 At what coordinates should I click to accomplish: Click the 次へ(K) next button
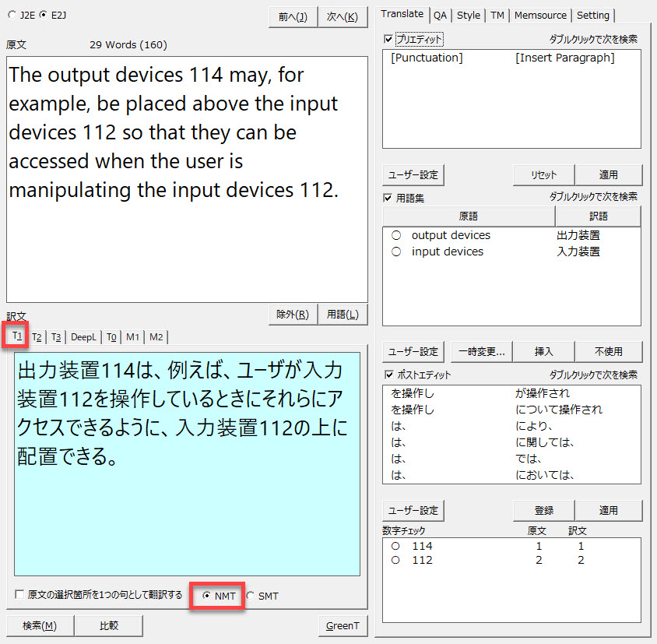tap(343, 17)
